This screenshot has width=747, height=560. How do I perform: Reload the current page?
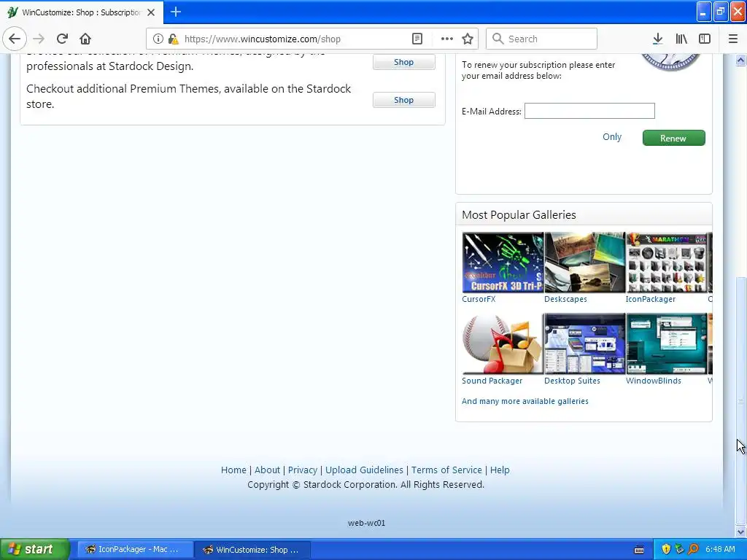tap(62, 39)
